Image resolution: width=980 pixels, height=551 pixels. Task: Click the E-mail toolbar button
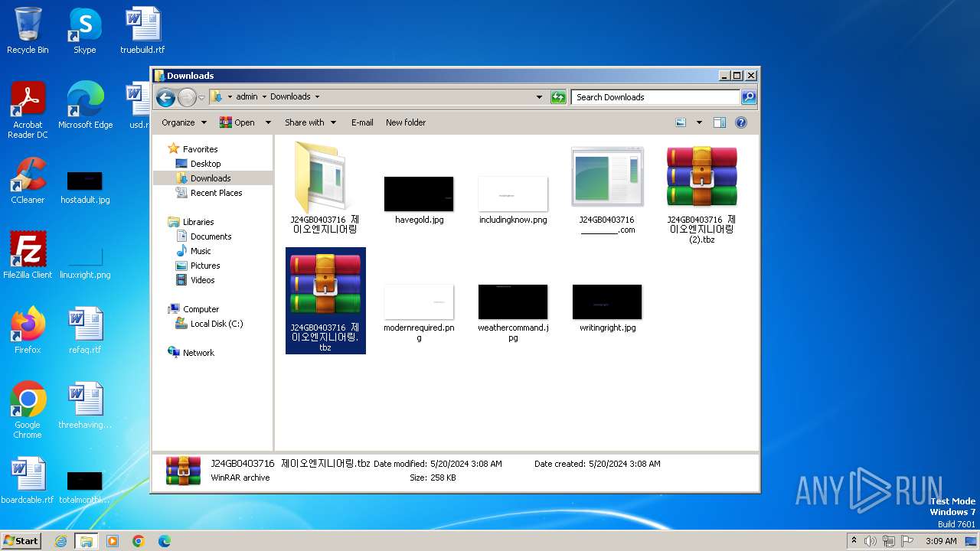362,122
